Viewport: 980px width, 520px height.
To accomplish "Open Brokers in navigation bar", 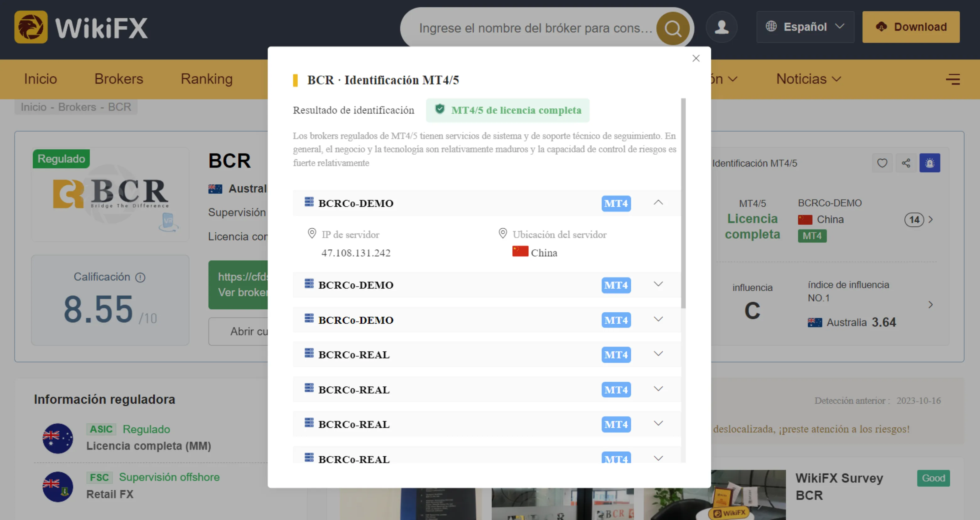I will pyautogui.click(x=119, y=79).
